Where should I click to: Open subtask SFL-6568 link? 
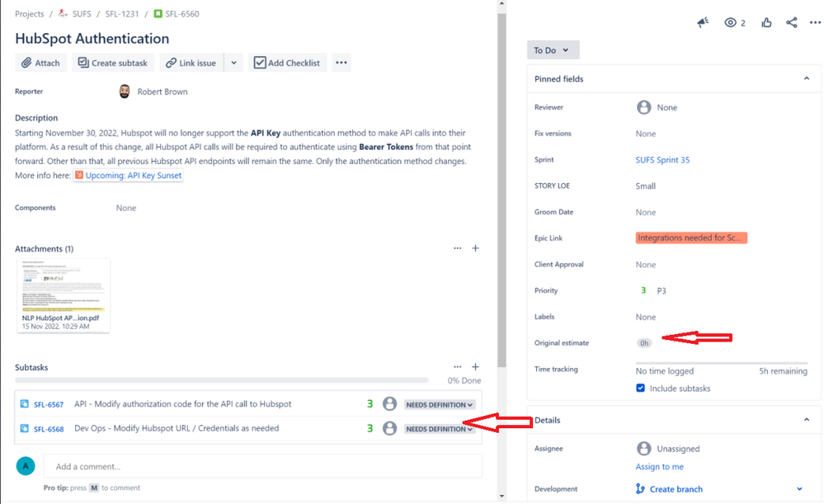49,429
